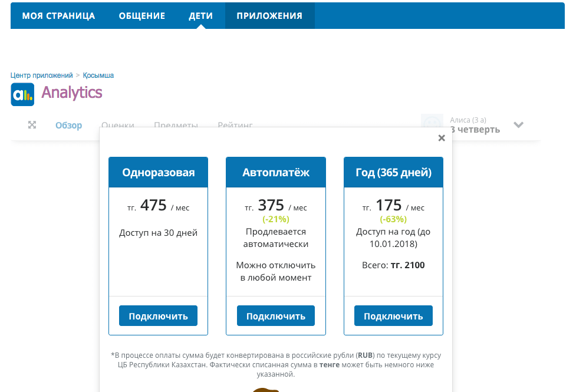The width and height of the screenshot is (586, 392).
Task: Click the 3 четверть period label
Action: pyautogui.click(x=475, y=130)
